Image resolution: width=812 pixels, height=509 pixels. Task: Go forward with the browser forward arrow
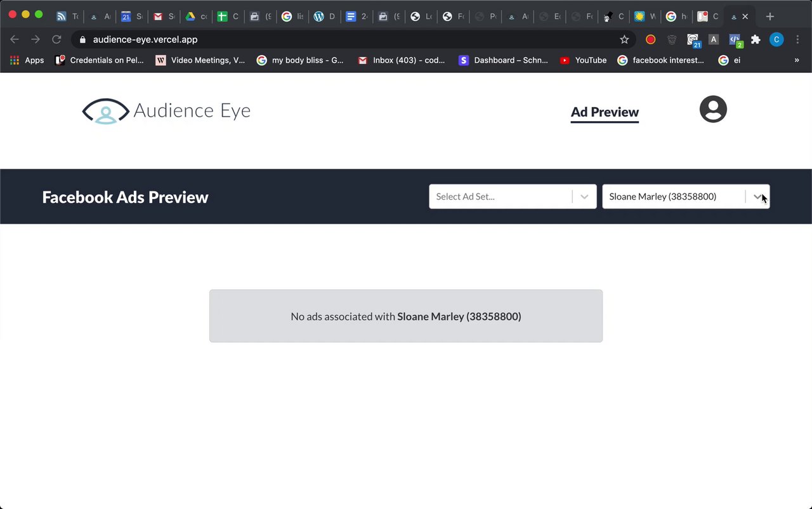(36, 39)
